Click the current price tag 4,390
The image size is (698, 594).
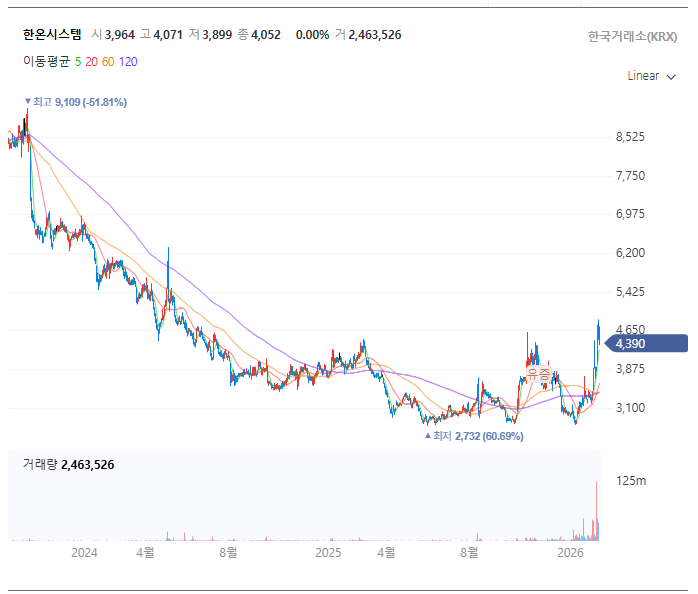click(x=648, y=343)
